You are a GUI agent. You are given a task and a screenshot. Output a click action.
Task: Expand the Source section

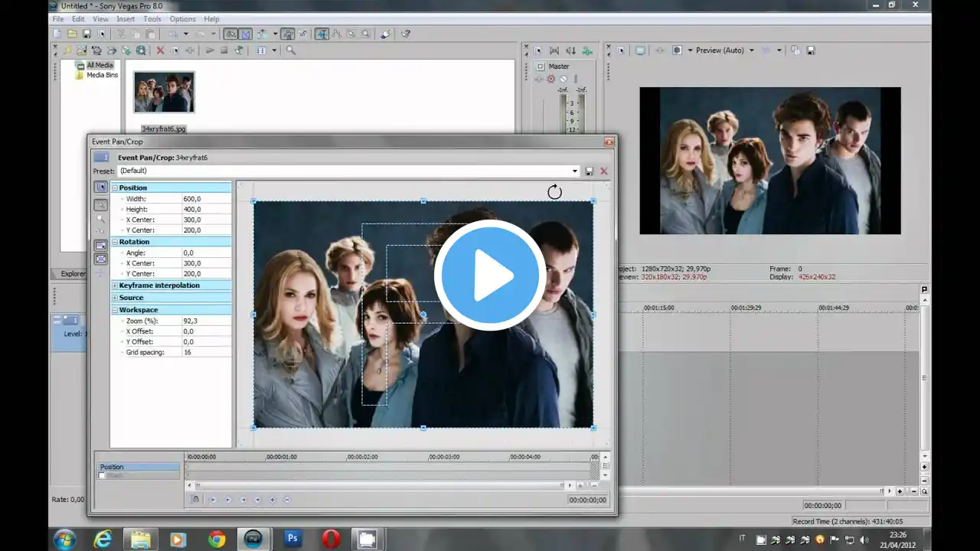coord(115,298)
